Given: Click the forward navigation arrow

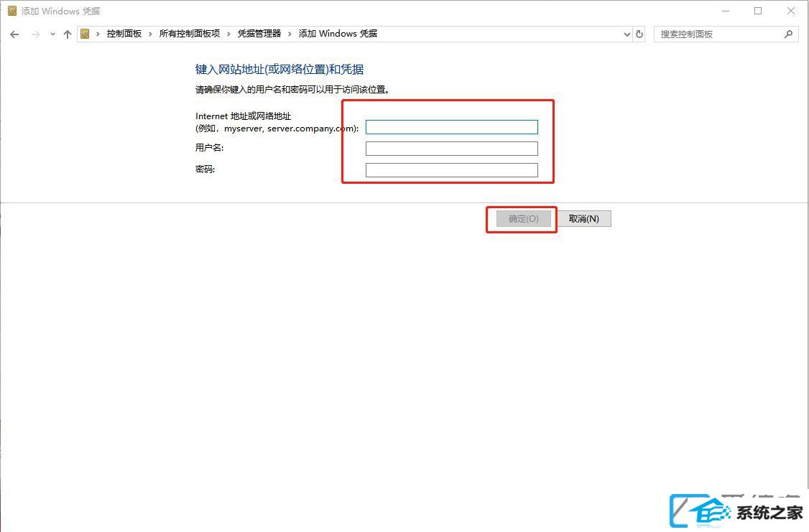Looking at the screenshot, I should click(x=36, y=34).
